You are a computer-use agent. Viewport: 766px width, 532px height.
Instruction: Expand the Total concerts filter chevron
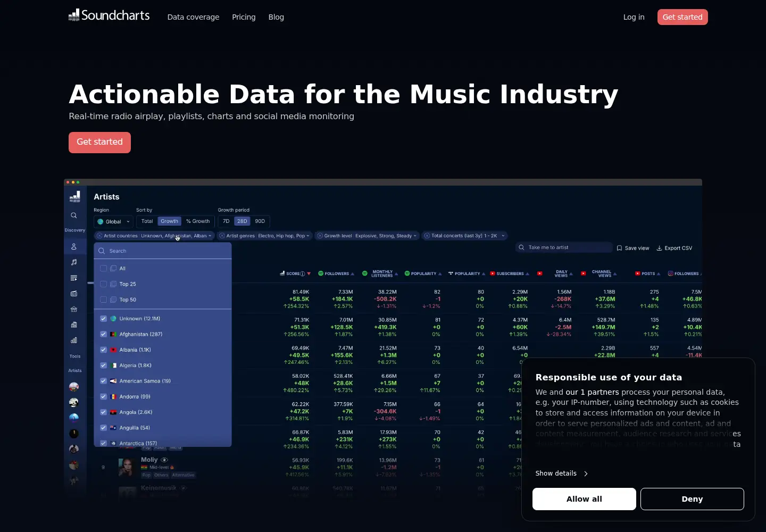503,236
